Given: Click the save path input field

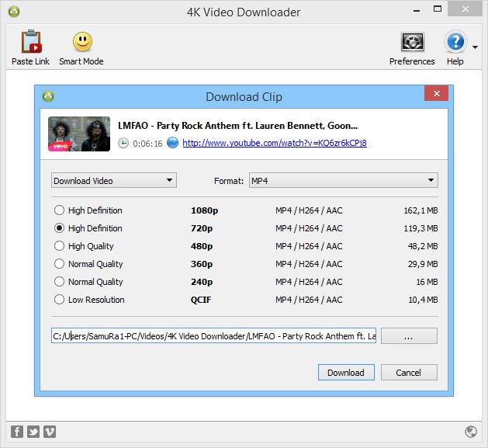Looking at the screenshot, I should coord(213,336).
